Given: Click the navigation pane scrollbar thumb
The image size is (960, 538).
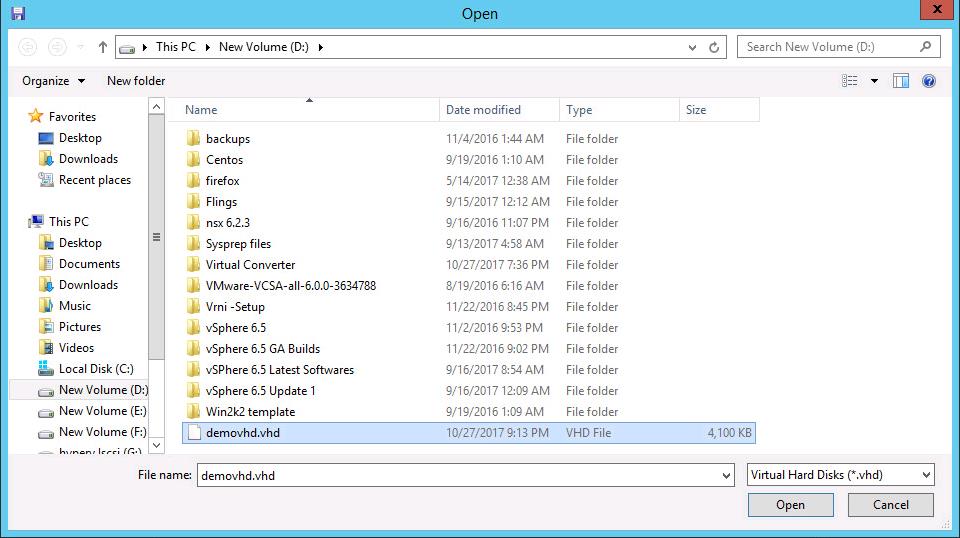Looking at the screenshot, I should coord(157,237).
